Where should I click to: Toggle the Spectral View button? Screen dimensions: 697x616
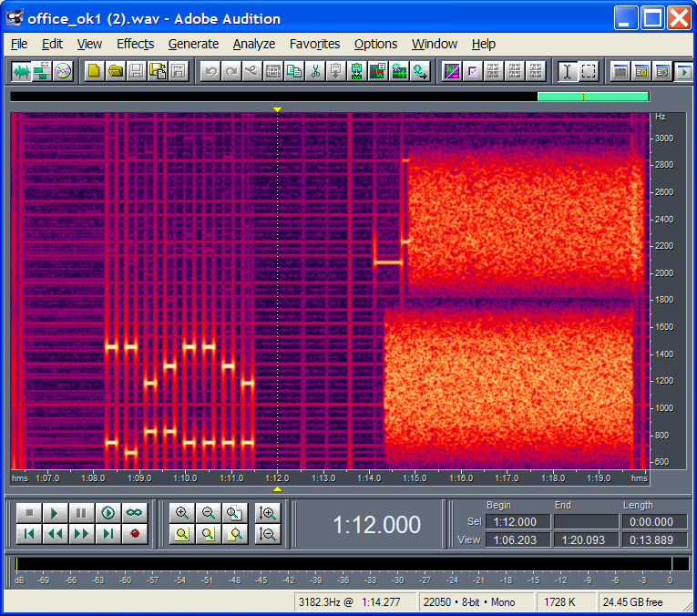(x=452, y=71)
